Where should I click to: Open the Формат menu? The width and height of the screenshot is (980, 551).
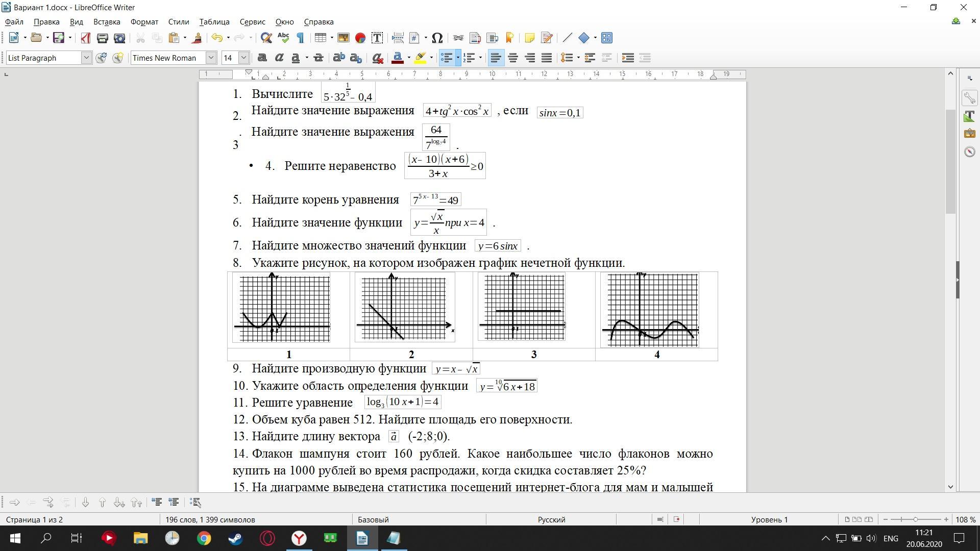[144, 22]
